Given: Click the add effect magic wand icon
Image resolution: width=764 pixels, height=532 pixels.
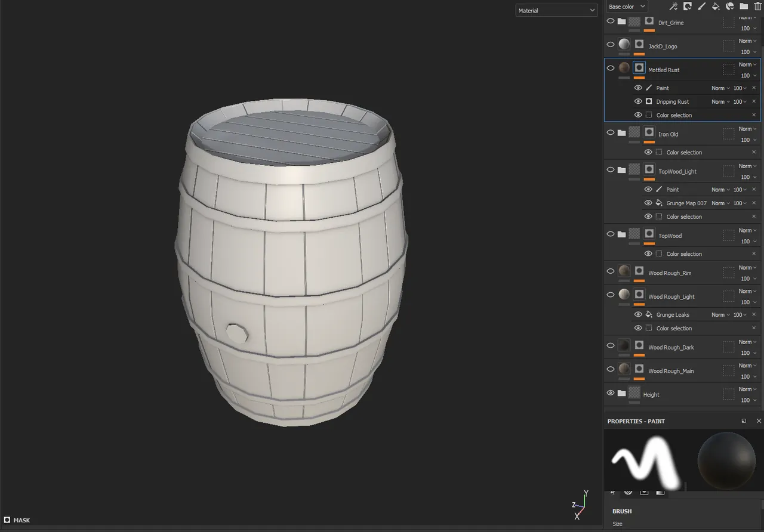Looking at the screenshot, I should 673,7.
